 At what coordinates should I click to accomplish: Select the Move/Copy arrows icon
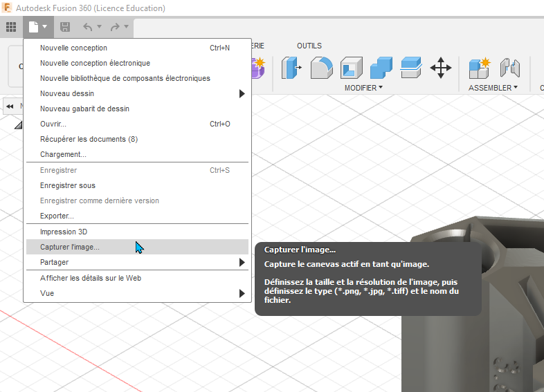click(x=441, y=68)
